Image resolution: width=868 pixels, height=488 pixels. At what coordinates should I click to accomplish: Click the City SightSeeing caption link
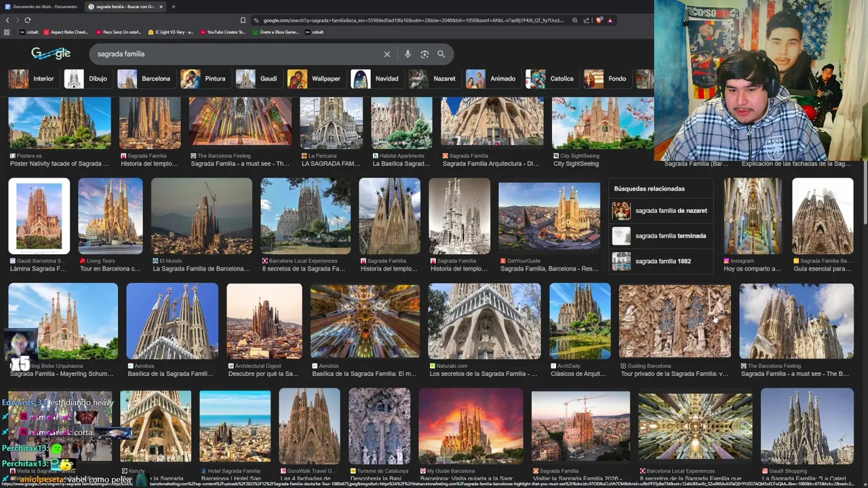tap(576, 163)
